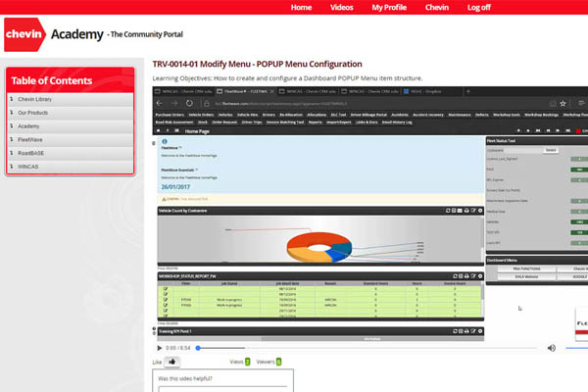Click Select button in Fleet Status Tool
Viewport: 588px width, 392px height.
tap(551, 150)
